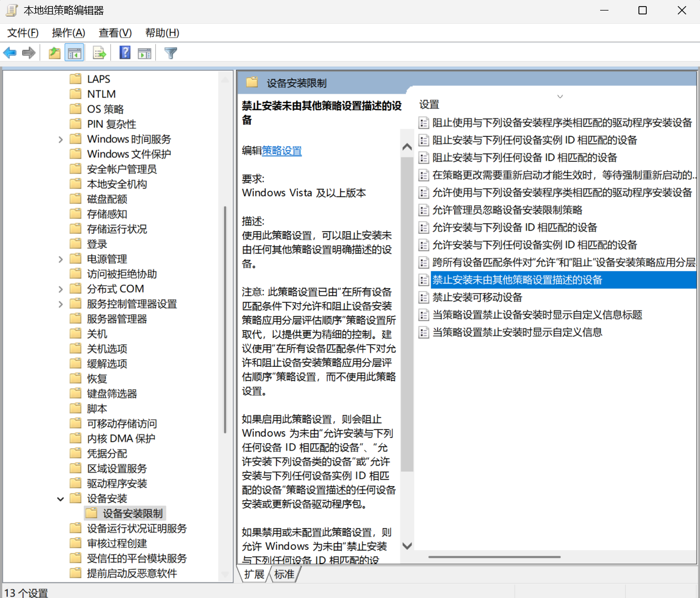Click policy icon for 禁止安装可移动设备
Screen dimensions: 700x598
[x=424, y=298]
